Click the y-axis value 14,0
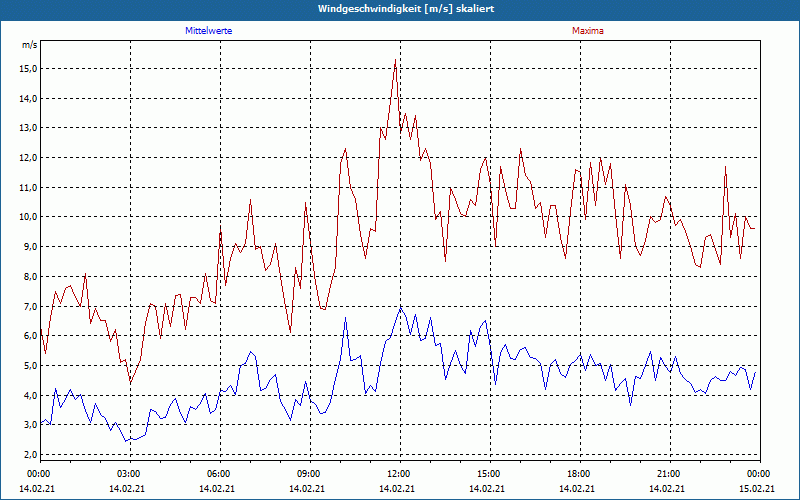Screen dimensions: 800x500 (29, 98)
